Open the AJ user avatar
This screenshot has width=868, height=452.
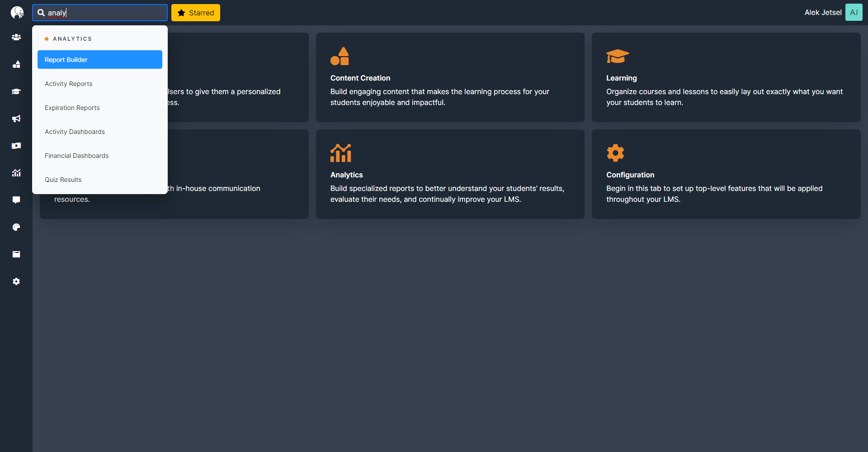point(854,12)
